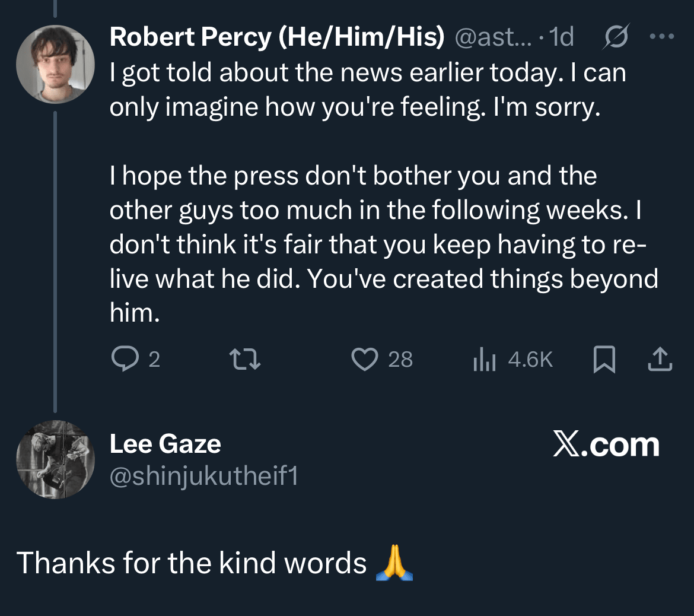Repost Robert Percy's tweet
Image resolution: width=694 pixels, height=616 pixels.
[244, 359]
